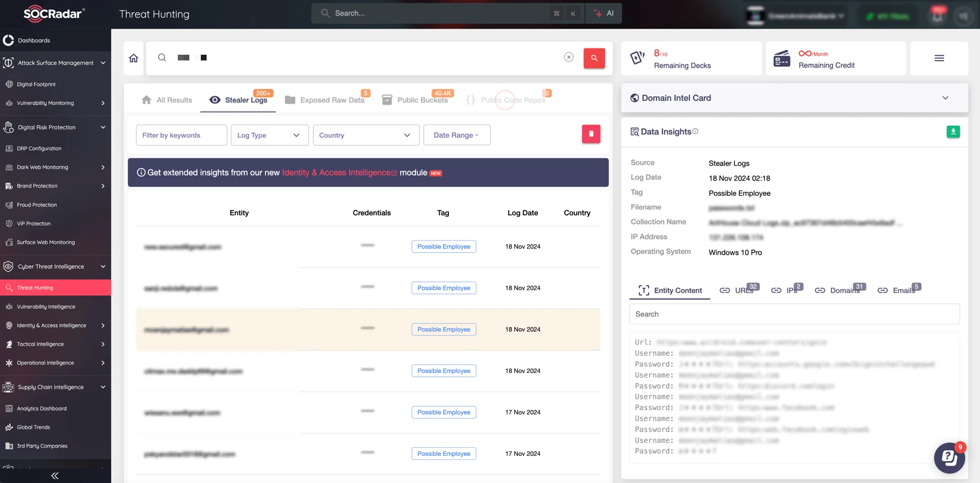Screen dimensions: 980x483
Task: Switch to Stealer Logs tab
Action: pyautogui.click(x=238, y=100)
